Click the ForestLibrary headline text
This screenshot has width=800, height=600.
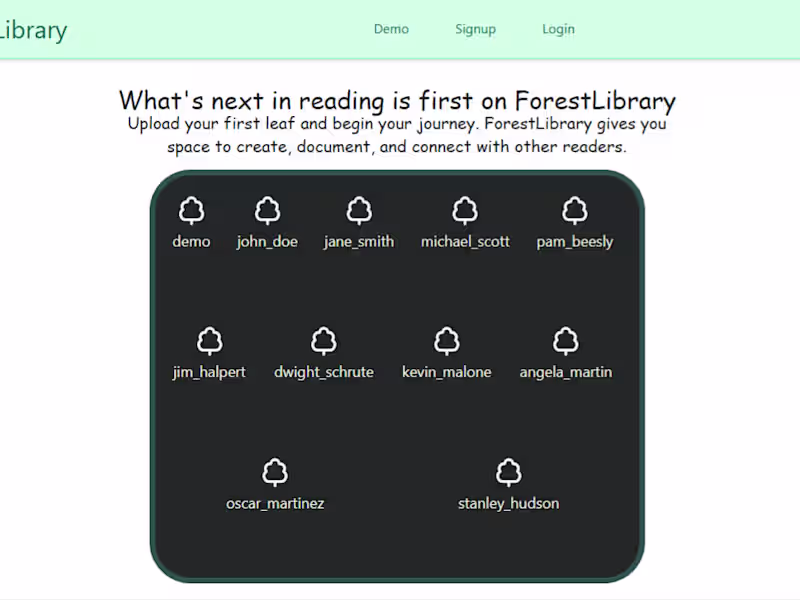397,100
